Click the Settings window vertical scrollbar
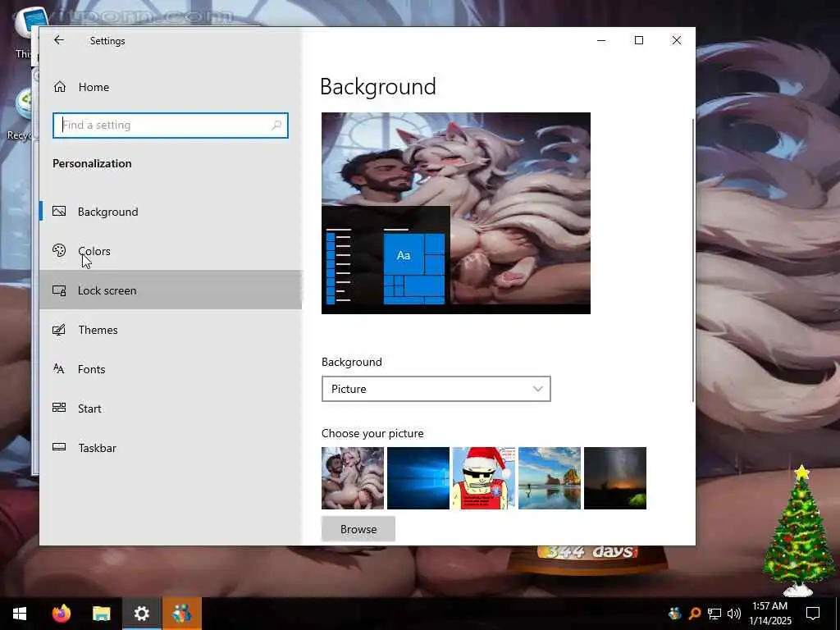This screenshot has width=840, height=630. pos(693,260)
